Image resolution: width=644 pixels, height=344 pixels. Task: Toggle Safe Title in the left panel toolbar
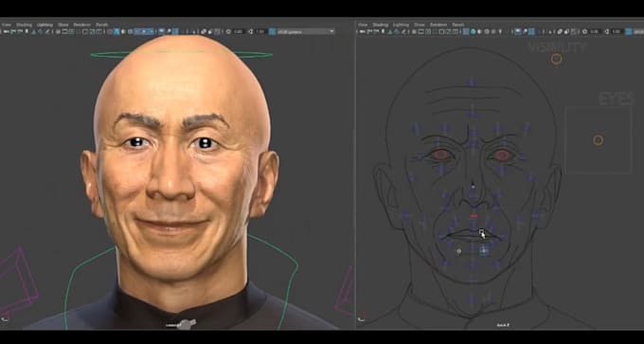coord(99,31)
